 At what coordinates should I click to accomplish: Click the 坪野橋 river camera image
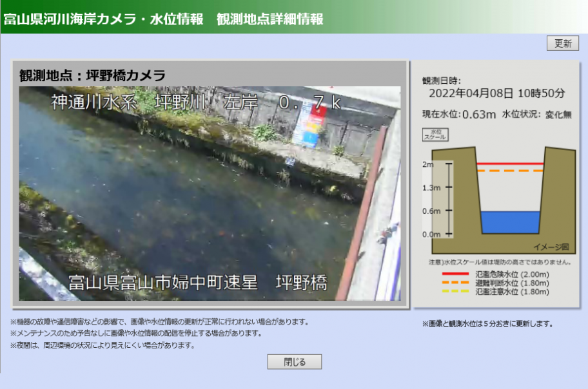[x=210, y=193]
